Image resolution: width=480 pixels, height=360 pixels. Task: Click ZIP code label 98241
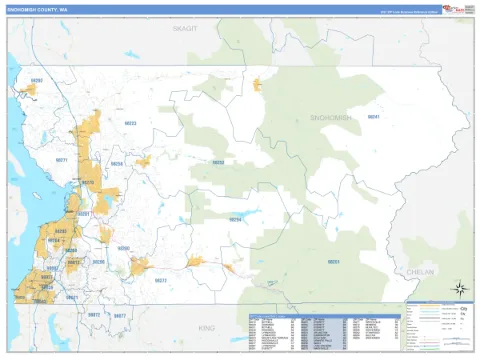(373, 117)
